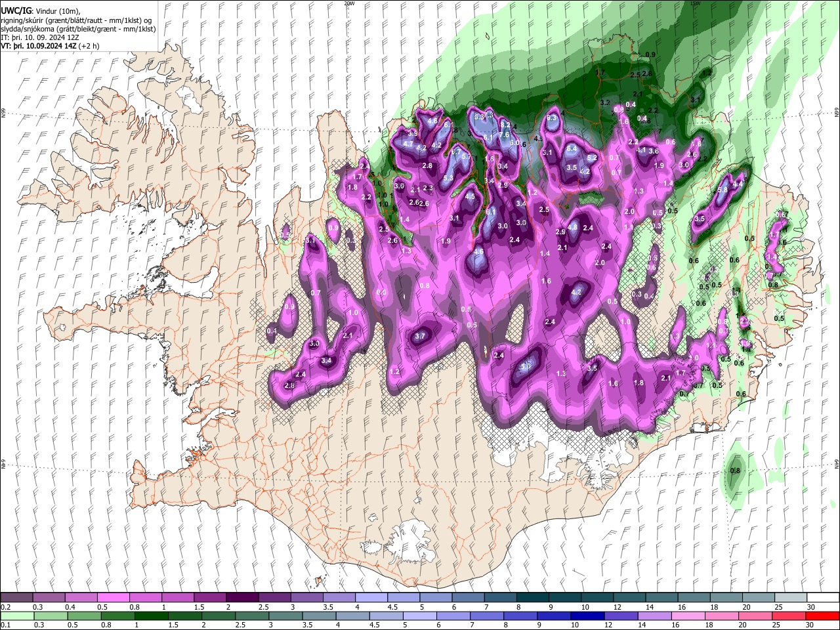Screen dimensions: 840x630
Task: Select the pink rain swatch starting at 18
Action: click(x=722, y=616)
